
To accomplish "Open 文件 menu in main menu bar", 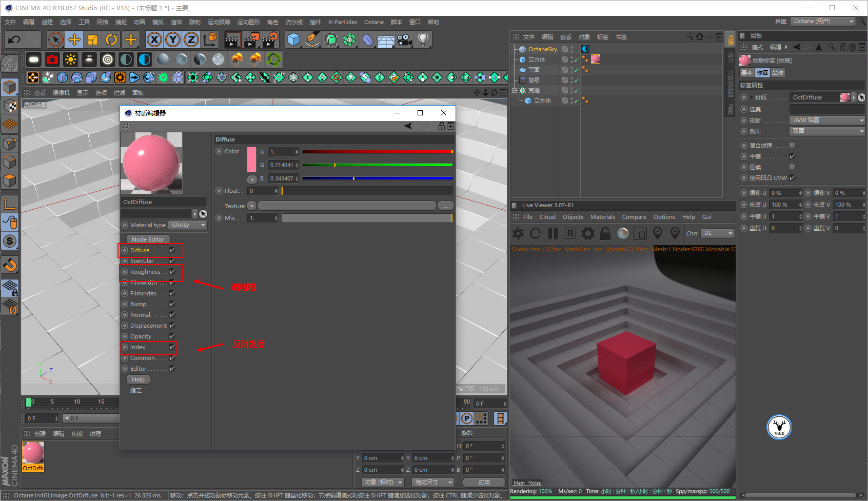I will 10,22.
